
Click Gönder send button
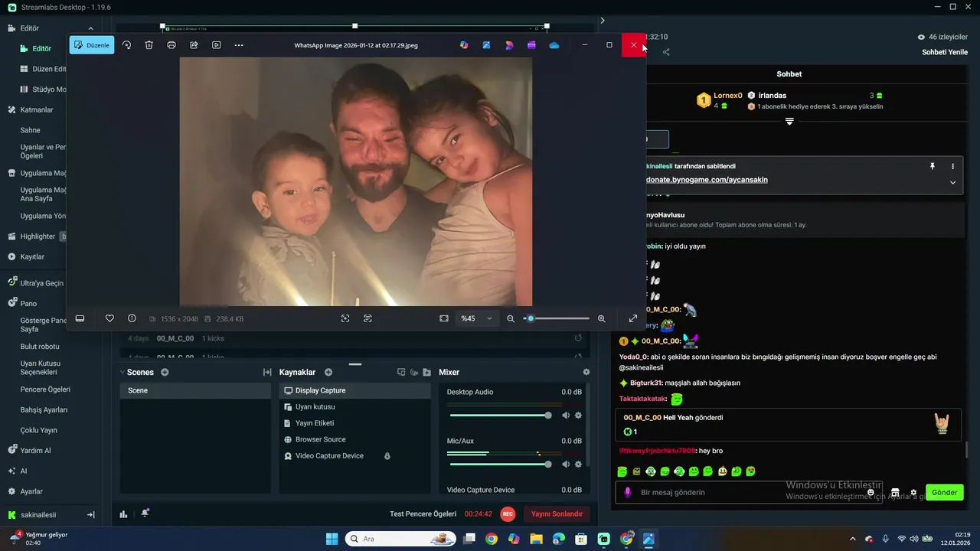click(x=944, y=492)
